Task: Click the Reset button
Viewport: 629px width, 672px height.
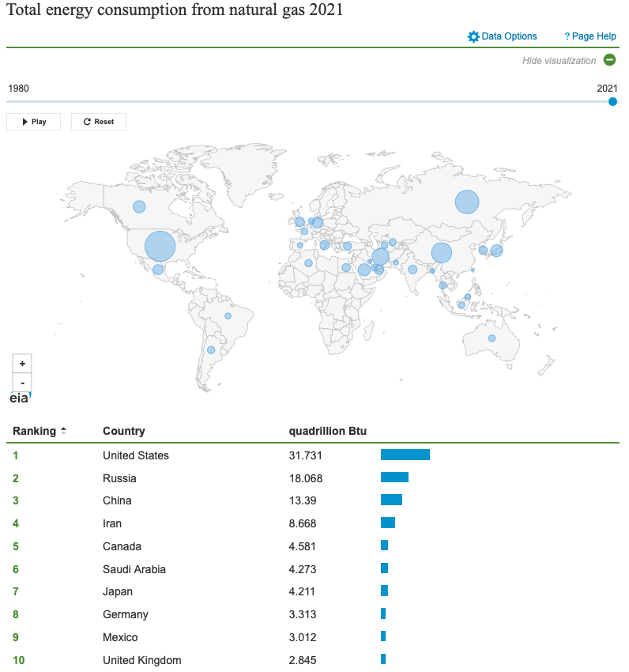Action: (99, 122)
